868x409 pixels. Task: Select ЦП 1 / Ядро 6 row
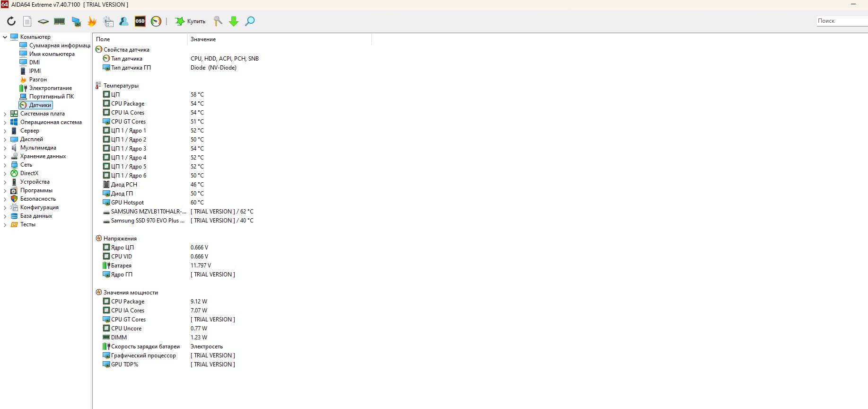[x=129, y=176]
